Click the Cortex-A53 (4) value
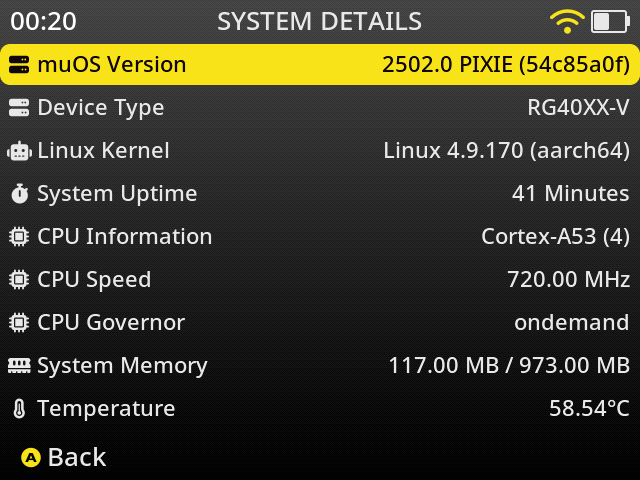 pyautogui.click(x=556, y=237)
